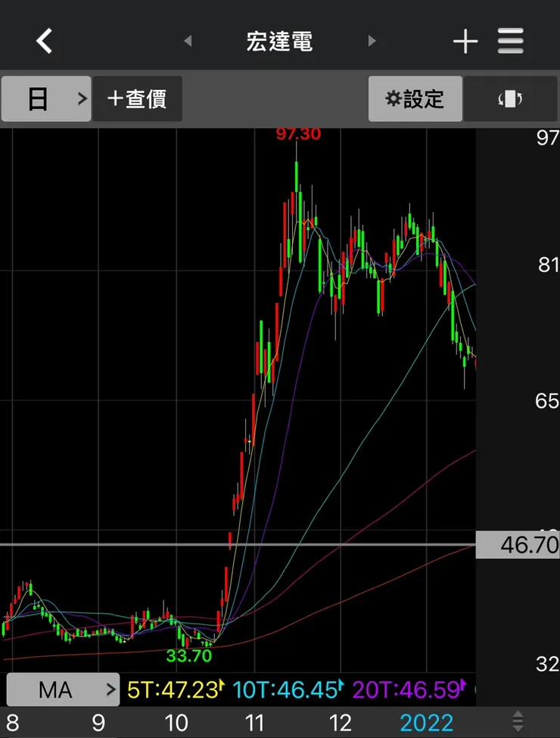Tap the 33.70 low price label

[189, 655]
